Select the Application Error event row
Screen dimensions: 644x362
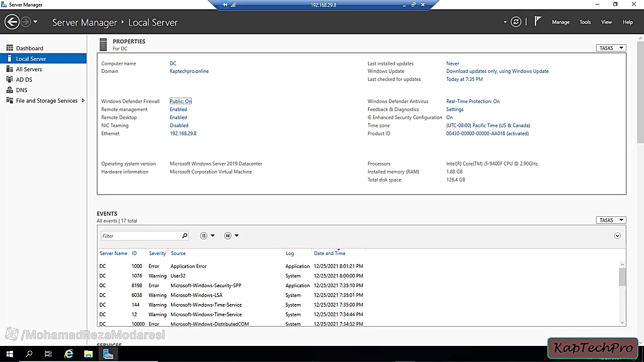click(x=358, y=266)
